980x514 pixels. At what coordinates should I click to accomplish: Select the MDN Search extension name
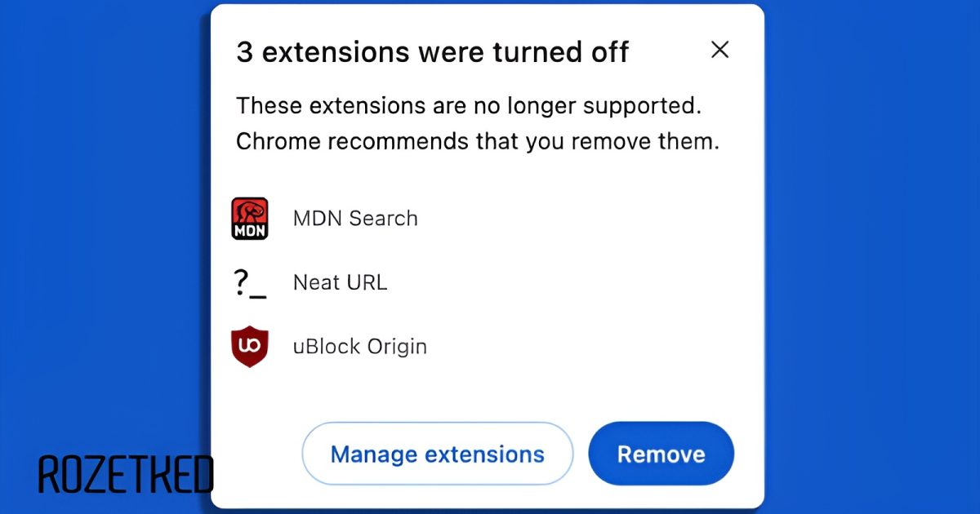(355, 219)
